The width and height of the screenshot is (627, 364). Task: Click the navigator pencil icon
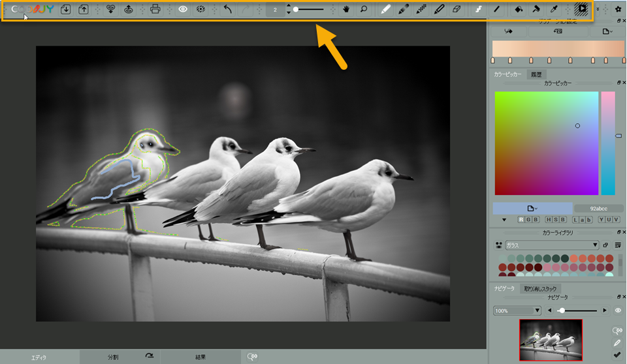coord(617,343)
